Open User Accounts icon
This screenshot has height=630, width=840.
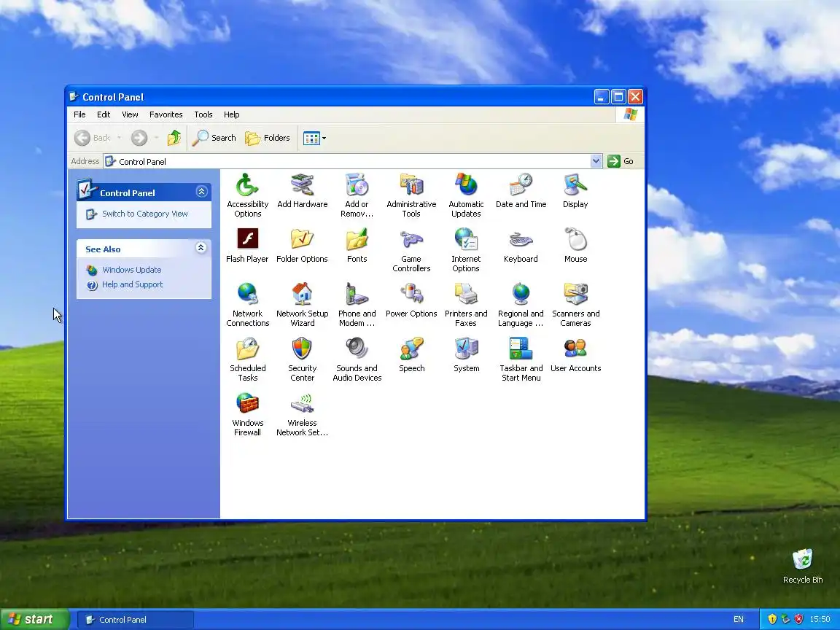575,354
